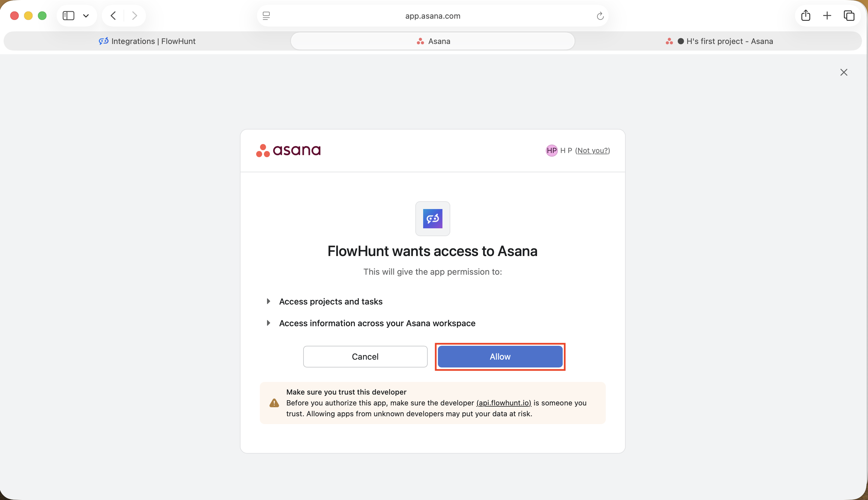The height and width of the screenshot is (500, 868).
Task: Click the back navigation arrow
Action: 113,15
